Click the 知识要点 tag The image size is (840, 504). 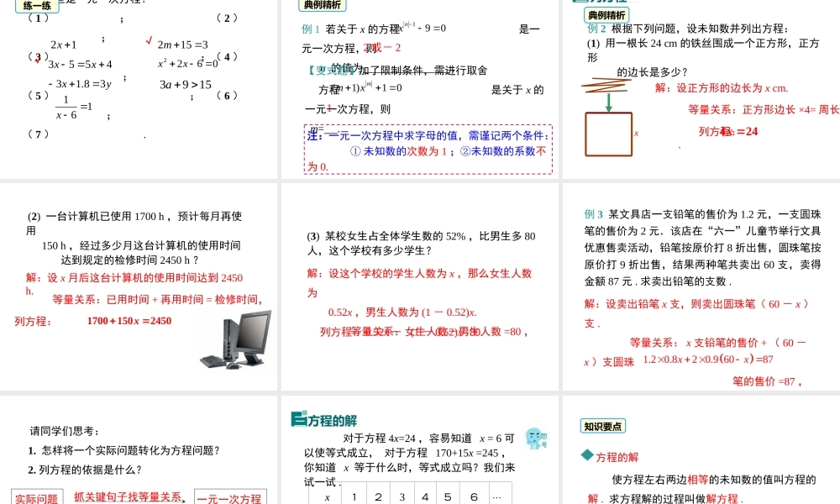(x=602, y=427)
